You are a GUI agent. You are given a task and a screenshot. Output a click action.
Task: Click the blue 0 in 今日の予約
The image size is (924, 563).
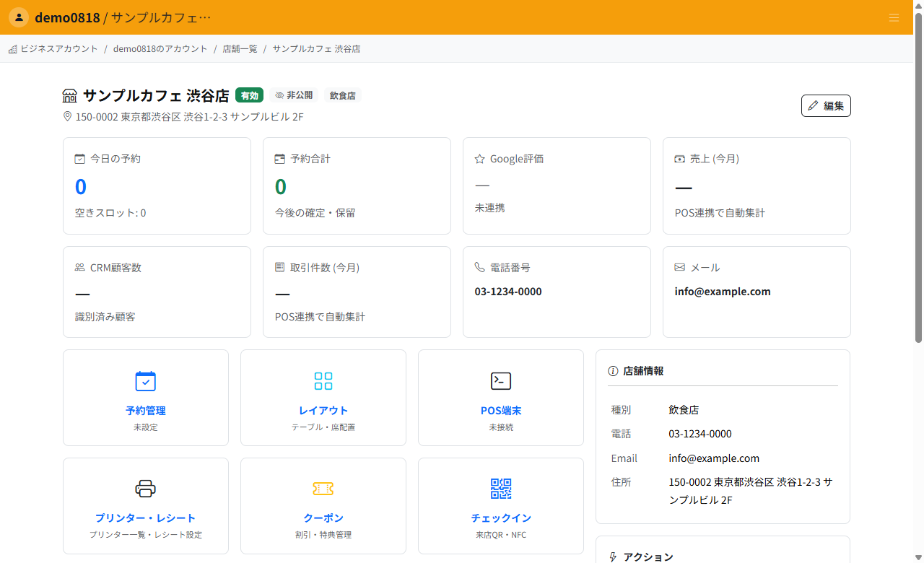coord(81,187)
